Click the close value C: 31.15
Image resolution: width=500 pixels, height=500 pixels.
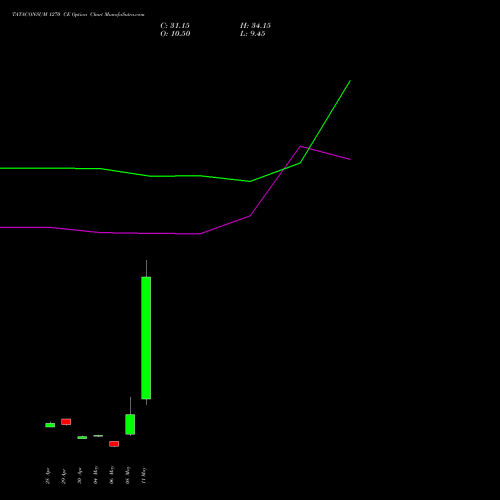pyautogui.click(x=175, y=26)
